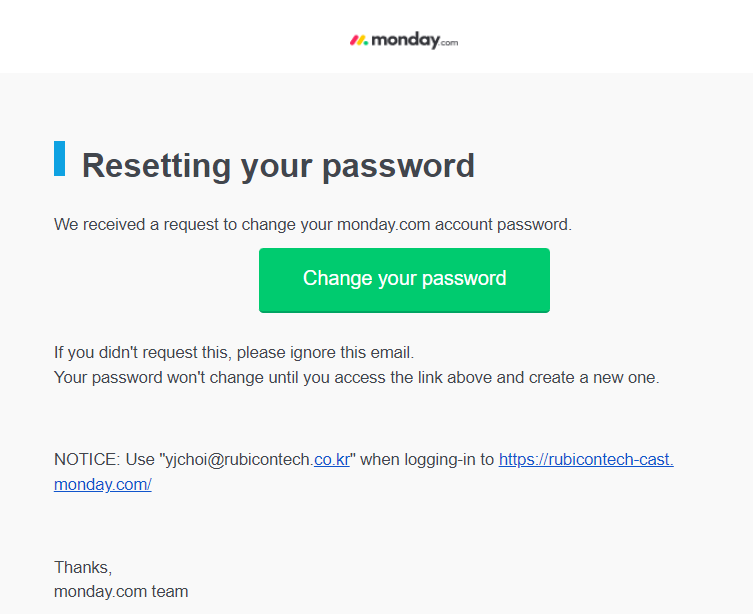Image resolution: width=753 pixels, height=614 pixels.
Task: Click "please ignore this email." phrase
Action: (x=325, y=352)
